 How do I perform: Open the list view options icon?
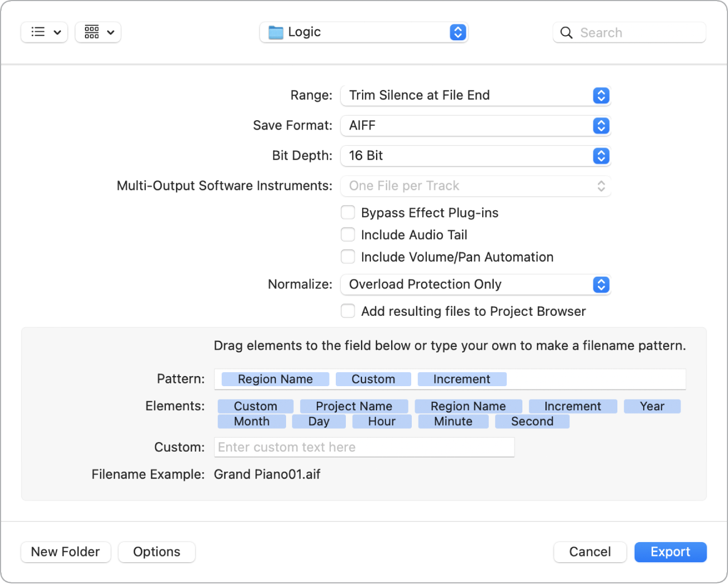click(x=44, y=32)
